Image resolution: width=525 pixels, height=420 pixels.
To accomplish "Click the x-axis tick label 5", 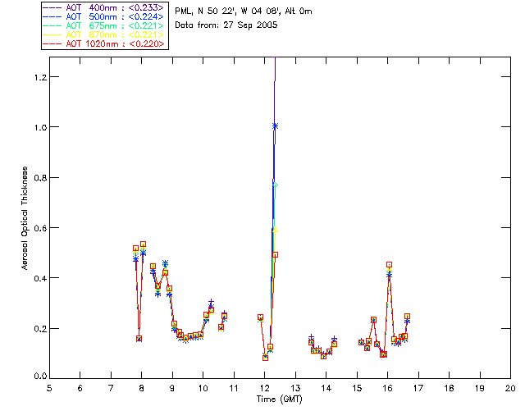I will click(x=49, y=388).
